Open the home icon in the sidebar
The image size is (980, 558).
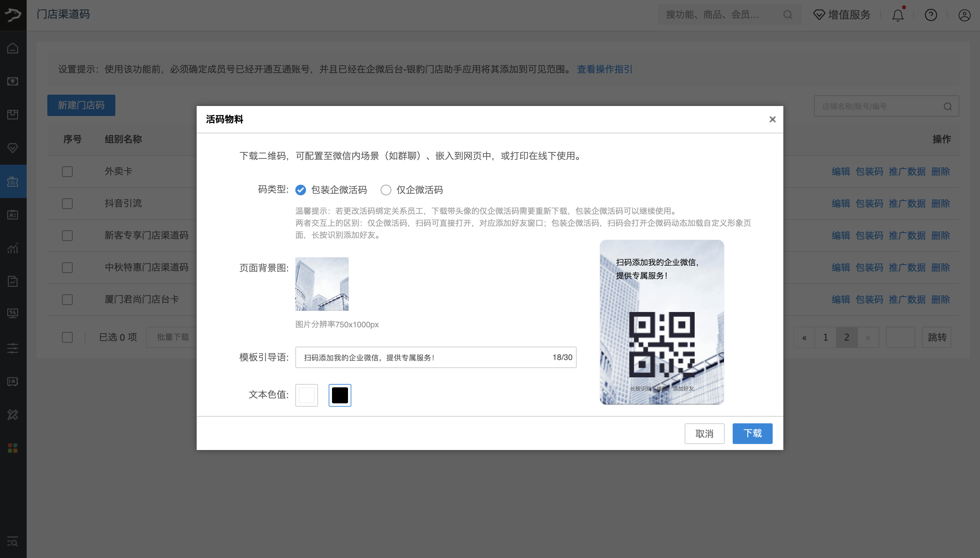pos(13,48)
